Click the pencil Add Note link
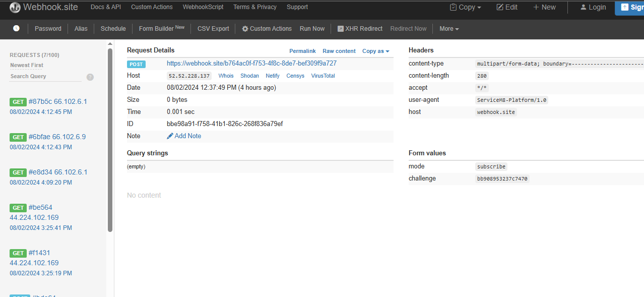This screenshot has height=297, width=644. (184, 136)
